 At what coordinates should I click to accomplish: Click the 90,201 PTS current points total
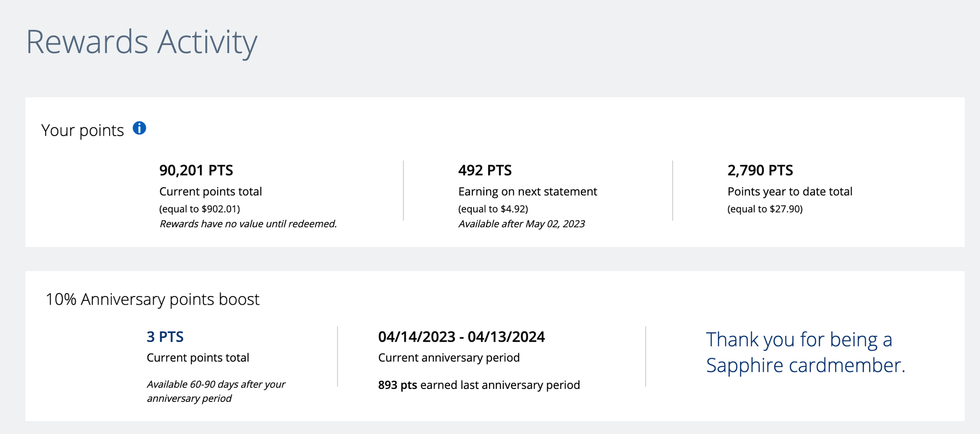click(x=197, y=170)
